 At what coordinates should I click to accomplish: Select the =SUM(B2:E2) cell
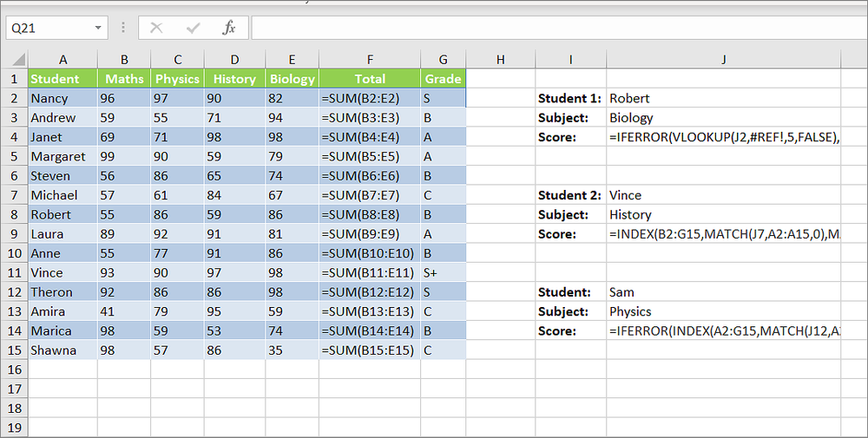coord(370,98)
